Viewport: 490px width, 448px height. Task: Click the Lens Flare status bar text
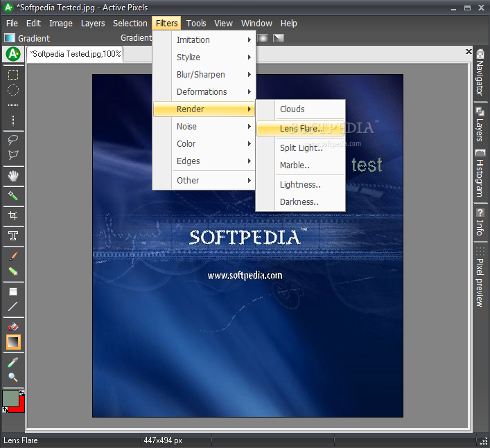(21, 440)
